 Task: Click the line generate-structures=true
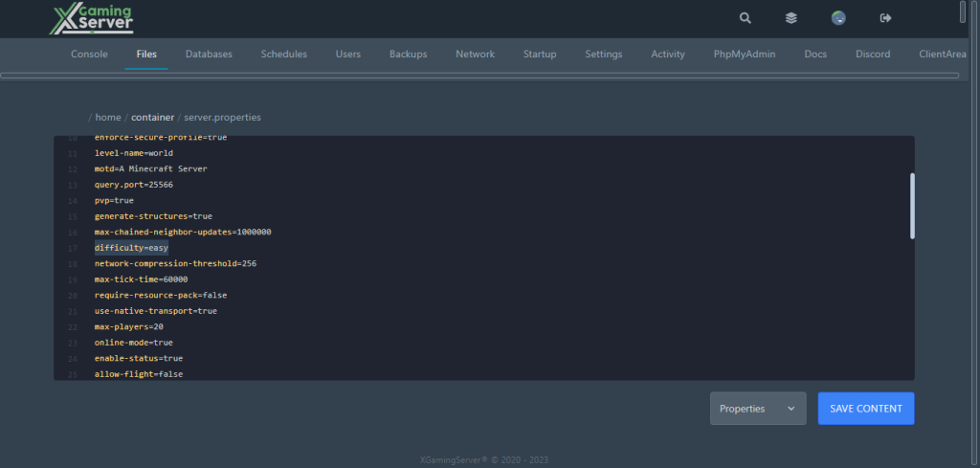click(153, 216)
